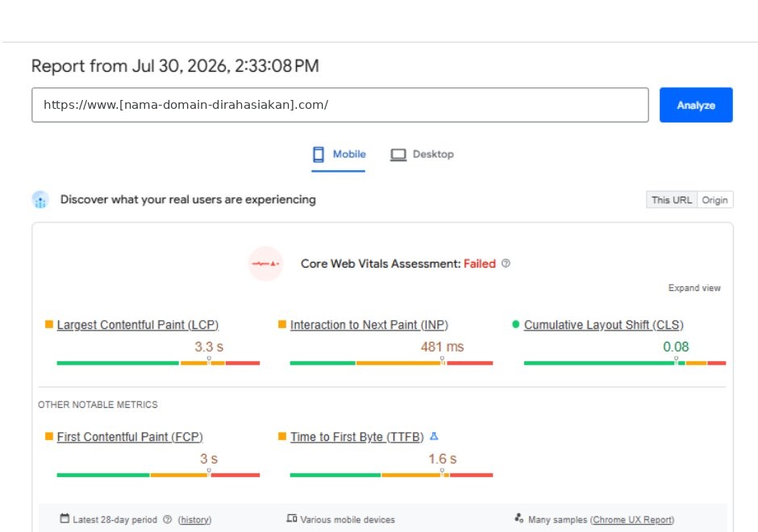
Task: Click the samples icon by Many samples
Action: (x=519, y=518)
